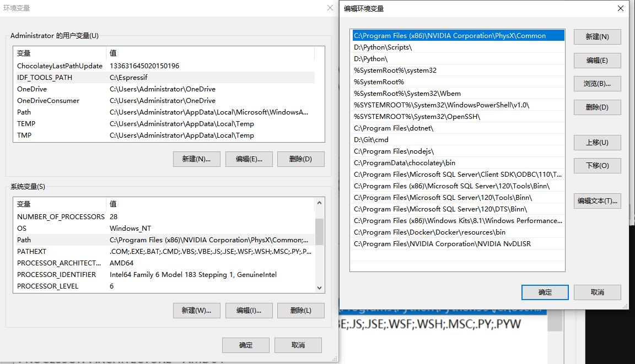Image resolution: width=635 pixels, height=364 pixels.
Task: Select the (x86) SQL Server 120 Tools Binn entry
Action: pos(458,186)
